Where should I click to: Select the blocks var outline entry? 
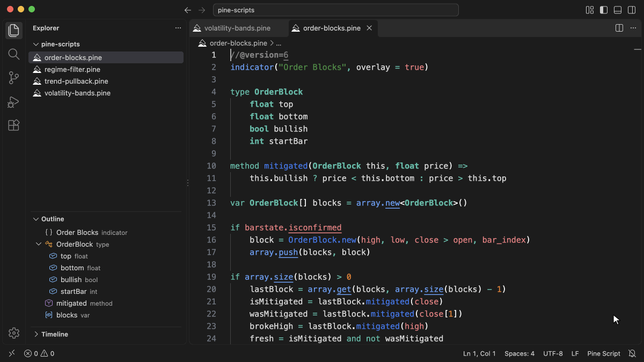[x=106, y=315]
